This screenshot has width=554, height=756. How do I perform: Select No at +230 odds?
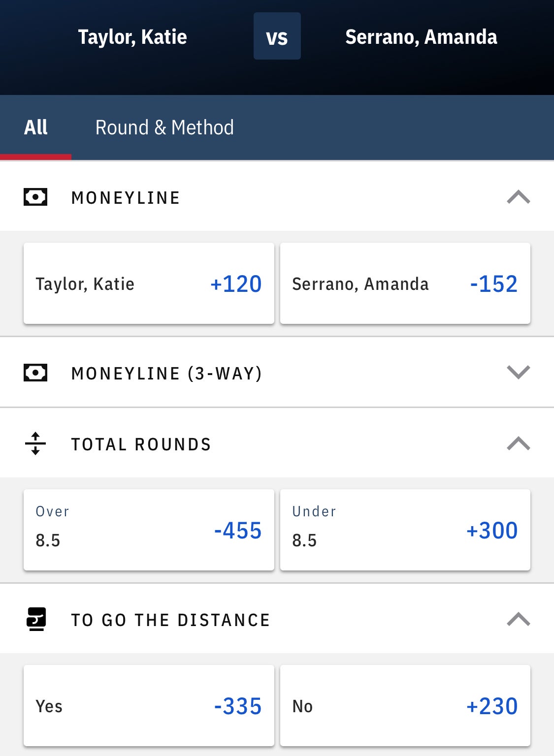tap(405, 706)
